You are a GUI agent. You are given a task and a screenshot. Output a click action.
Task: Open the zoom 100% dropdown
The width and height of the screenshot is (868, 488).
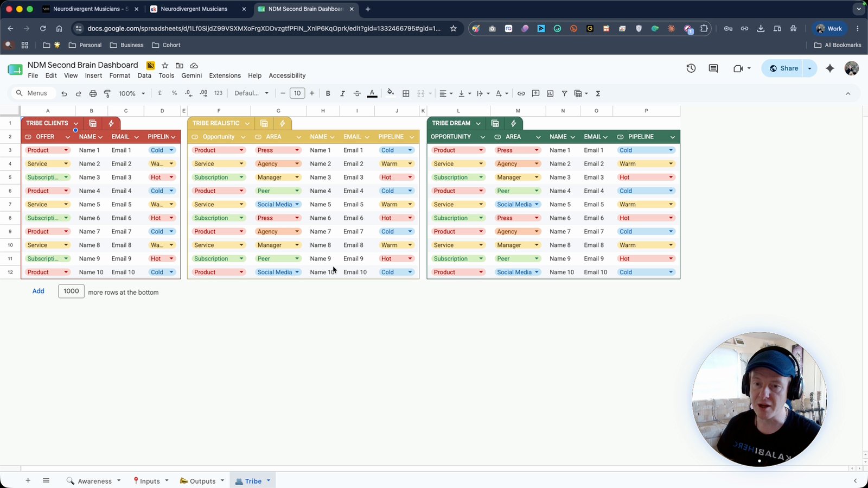pos(132,93)
